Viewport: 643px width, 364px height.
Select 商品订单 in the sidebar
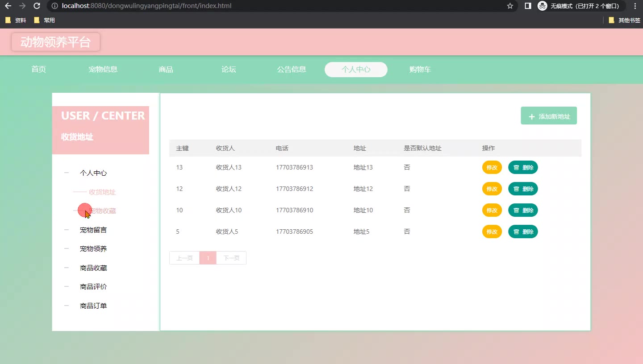(93, 306)
